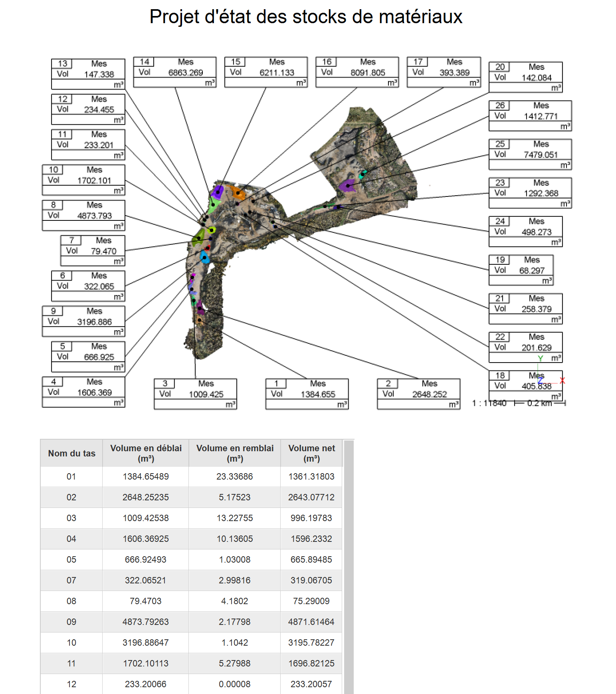This screenshot has height=694, width=616.
Task: Click the Volume en déblai column header
Action: point(146,453)
